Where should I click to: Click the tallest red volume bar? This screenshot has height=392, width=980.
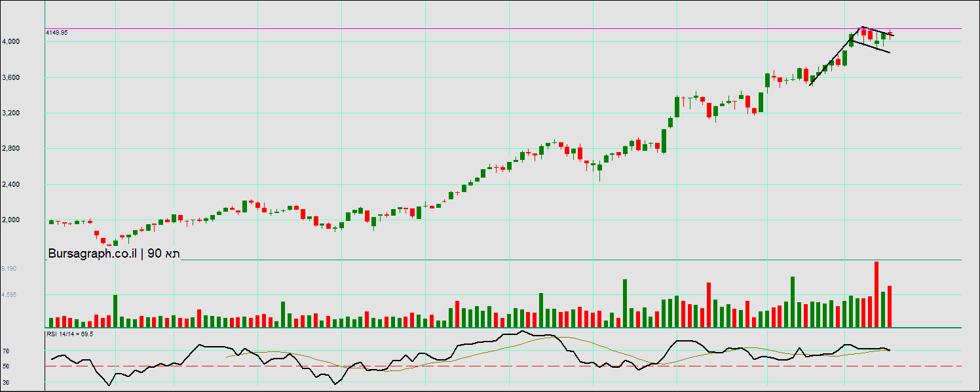click(x=876, y=294)
